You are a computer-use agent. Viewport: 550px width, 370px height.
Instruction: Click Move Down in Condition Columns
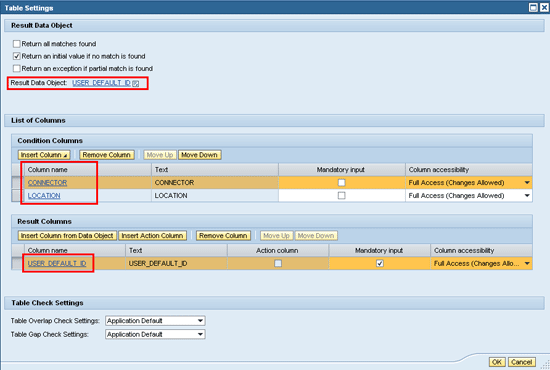[200, 155]
